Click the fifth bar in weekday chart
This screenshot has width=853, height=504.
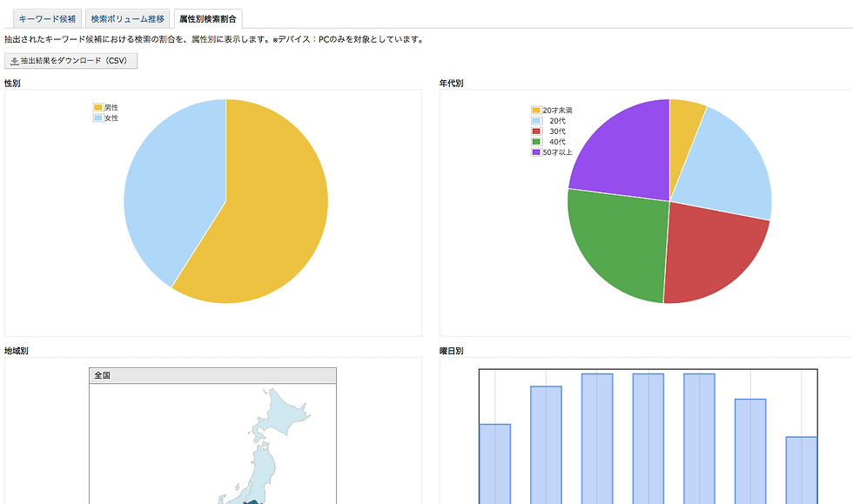pos(700,439)
